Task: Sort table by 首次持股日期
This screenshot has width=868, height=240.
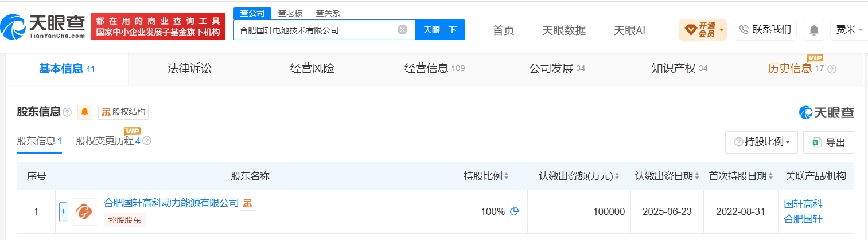Action: point(741,176)
